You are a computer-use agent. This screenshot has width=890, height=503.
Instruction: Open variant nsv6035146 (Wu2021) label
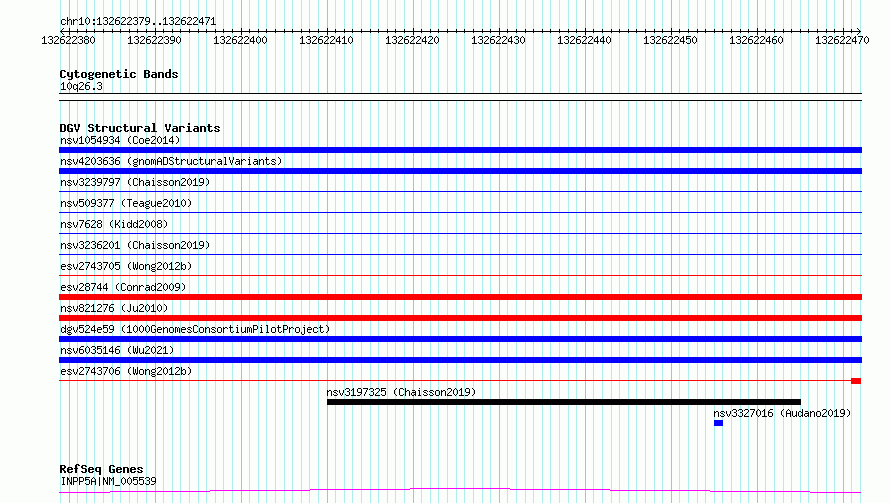117,350
